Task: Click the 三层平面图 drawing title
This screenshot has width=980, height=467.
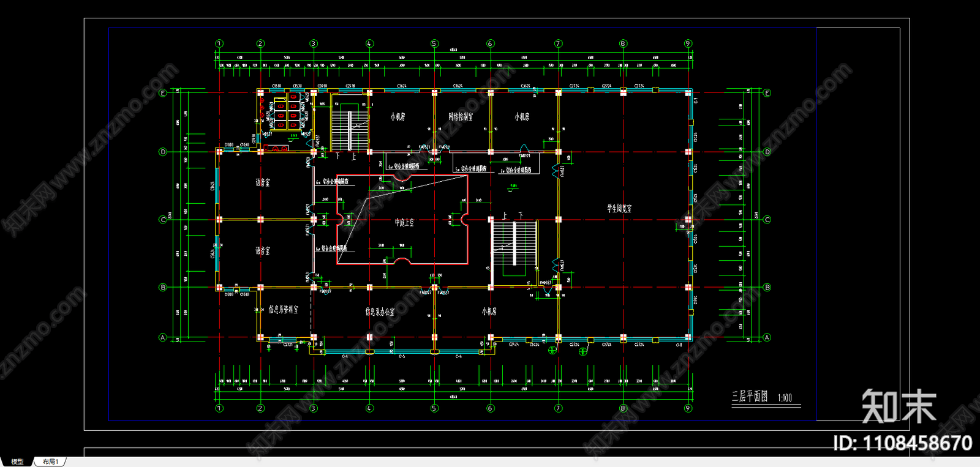Action: click(x=750, y=397)
